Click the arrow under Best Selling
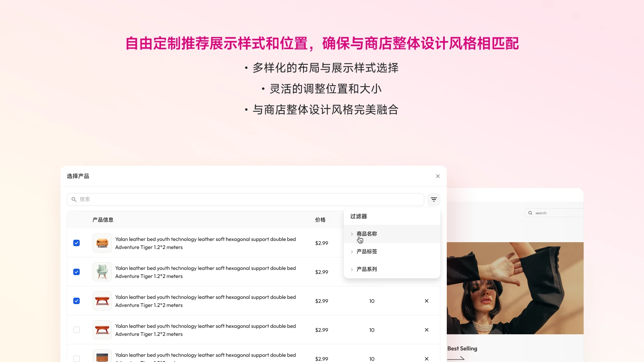 (456, 358)
